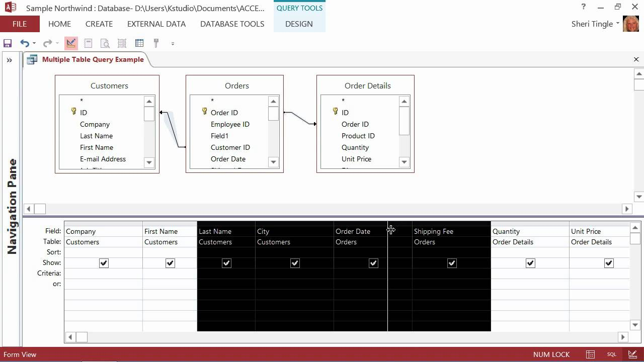Click the Quantity Field cell in design grid
Viewport: 644px width, 362px height.
530,231
